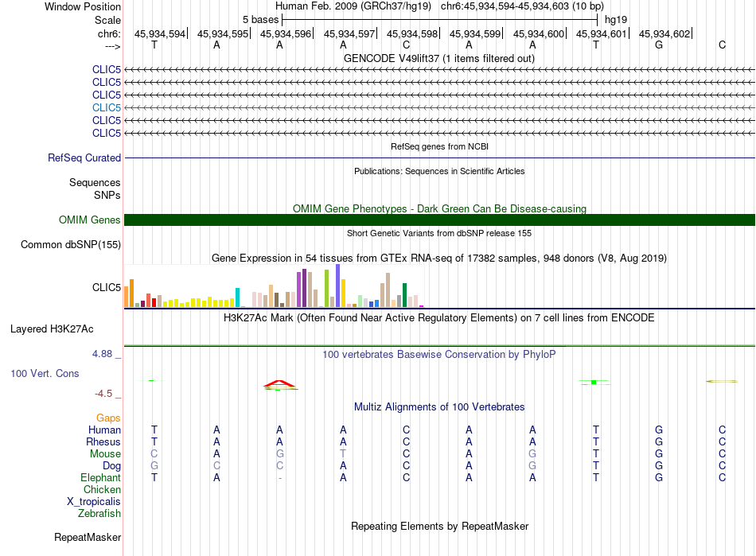Click the light gray T in Mouse row
This screenshot has height=556, width=756.
[x=343, y=454]
